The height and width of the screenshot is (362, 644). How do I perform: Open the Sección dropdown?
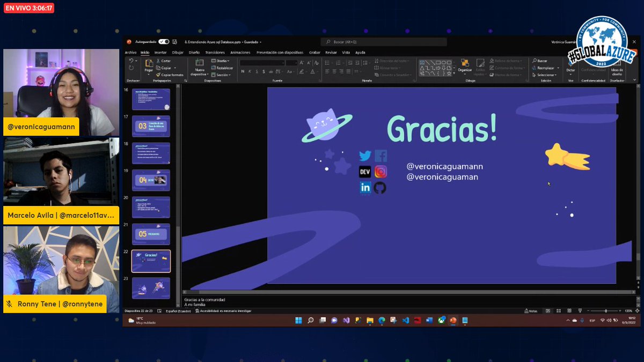coord(221,75)
